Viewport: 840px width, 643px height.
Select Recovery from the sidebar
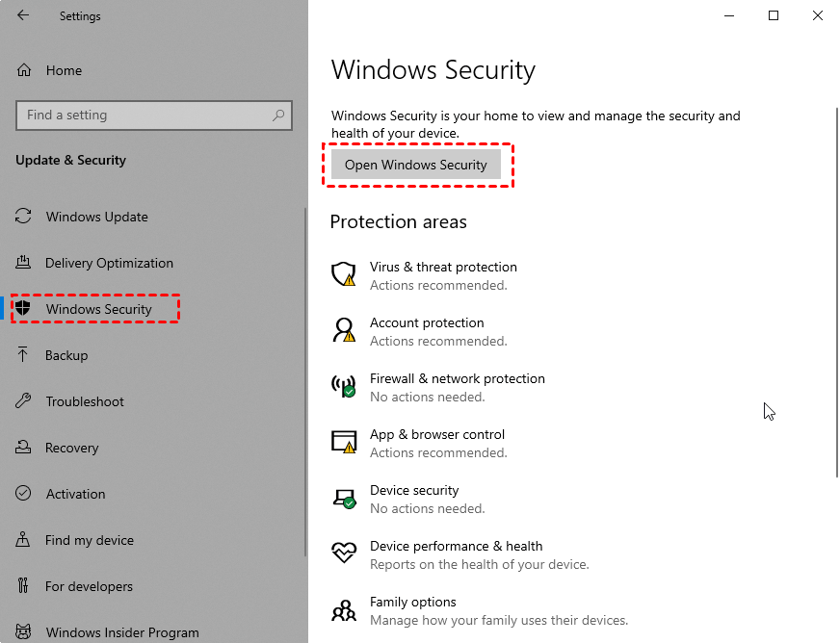(72, 448)
